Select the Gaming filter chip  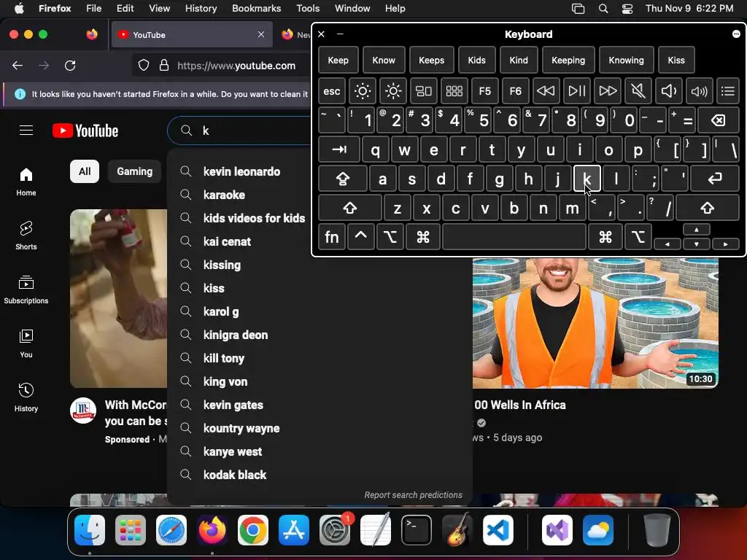135,171
